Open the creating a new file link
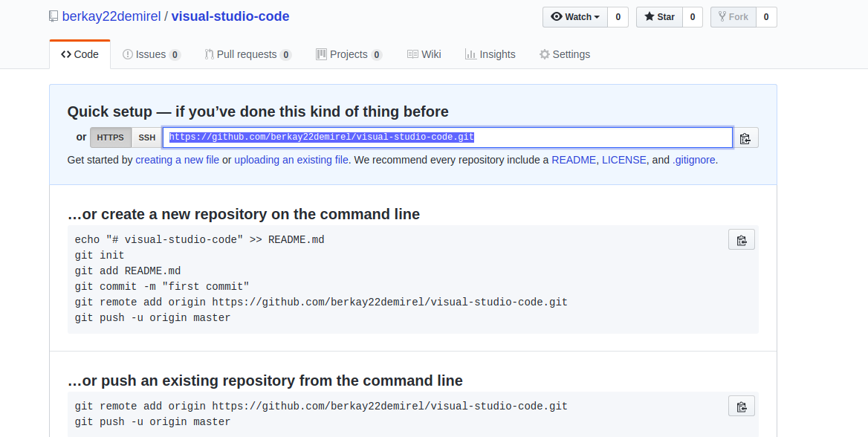 [x=177, y=160]
